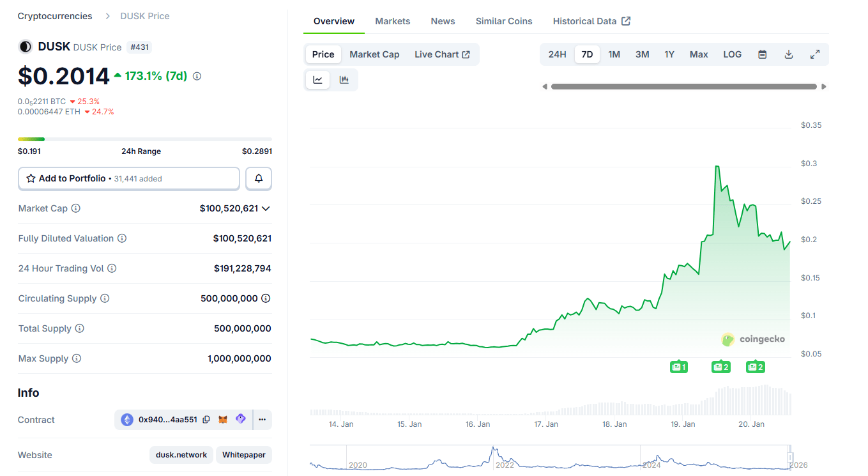
Task: Open Max Supply info icon
Action: point(77,358)
